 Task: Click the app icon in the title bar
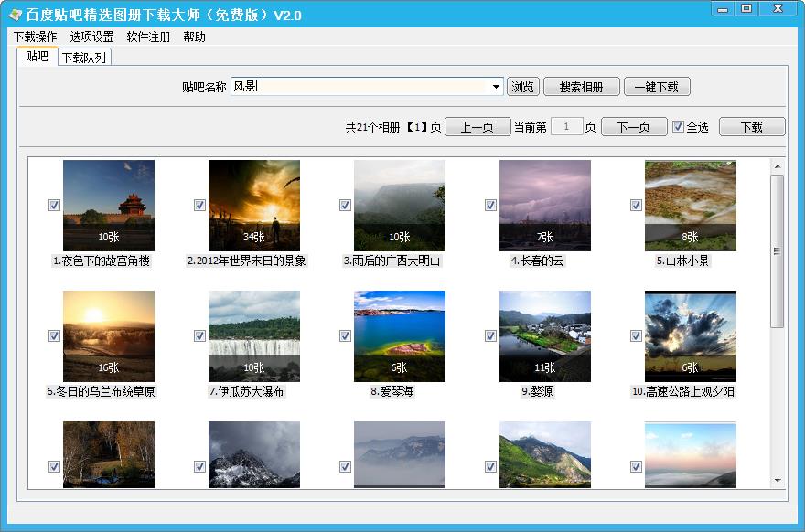tap(14, 16)
